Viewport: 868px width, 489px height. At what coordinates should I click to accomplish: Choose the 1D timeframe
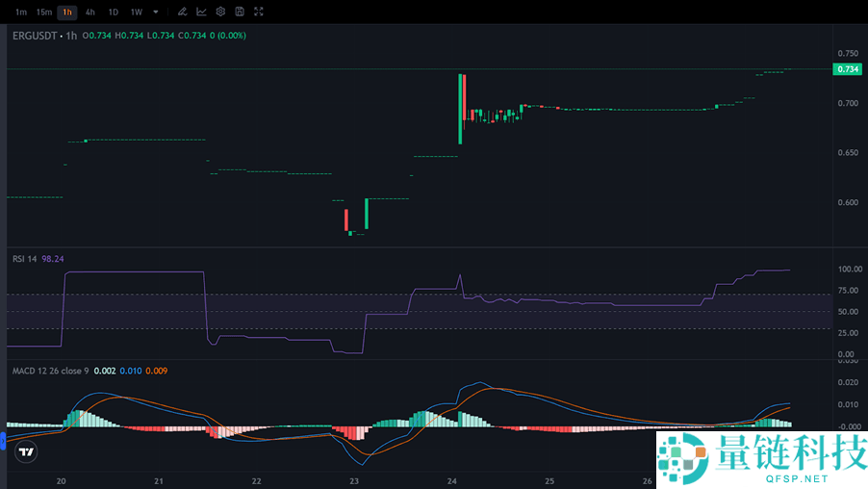point(113,12)
